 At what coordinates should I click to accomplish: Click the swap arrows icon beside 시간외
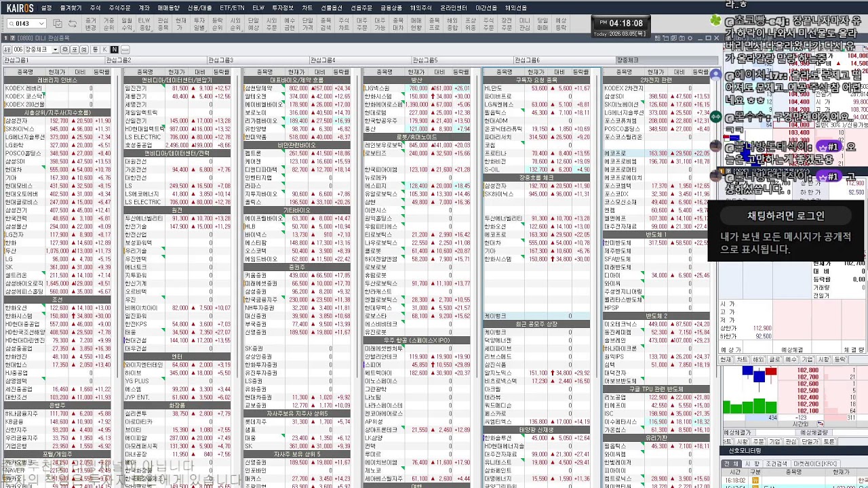point(821,424)
